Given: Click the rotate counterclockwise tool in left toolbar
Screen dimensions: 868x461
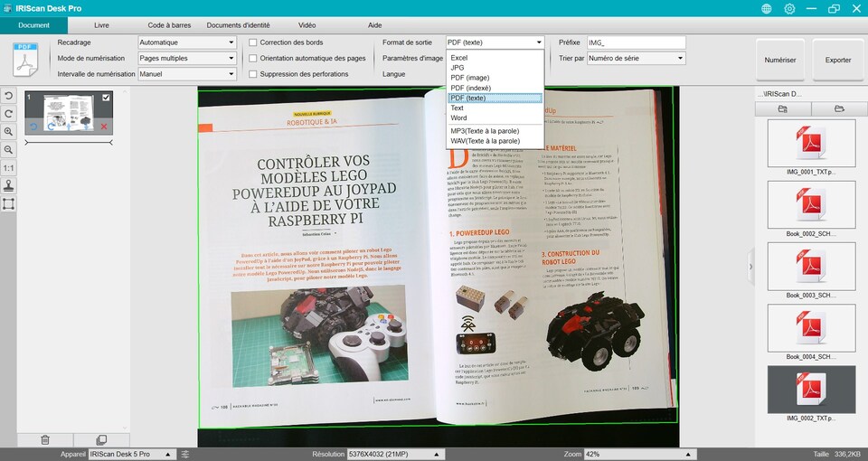Looking at the screenshot, I should (x=8, y=95).
